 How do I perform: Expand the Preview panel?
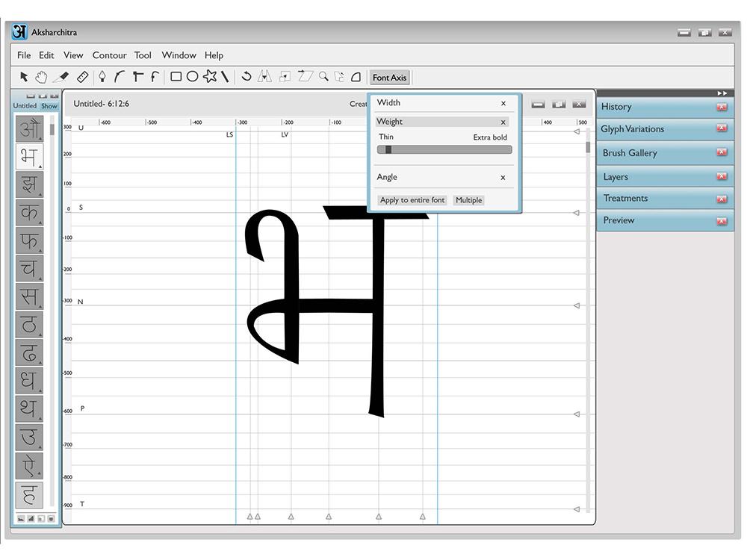tap(665, 220)
